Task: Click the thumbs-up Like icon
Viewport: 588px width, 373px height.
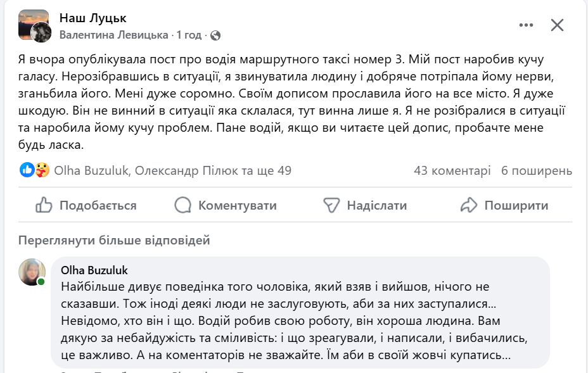Action: coord(44,205)
